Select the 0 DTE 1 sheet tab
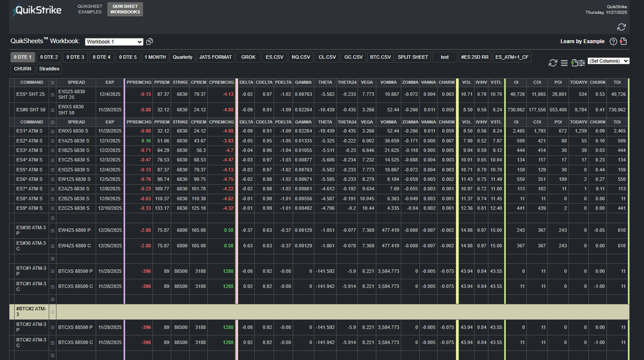Image resolution: width=644 pixels, height=360 pixels. (24, 57)
